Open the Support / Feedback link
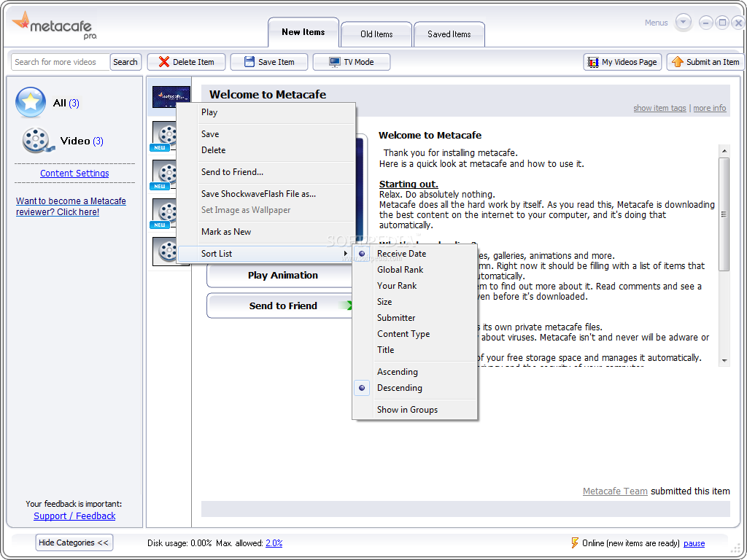The image size is (747, 560). [x=74, y=516]
